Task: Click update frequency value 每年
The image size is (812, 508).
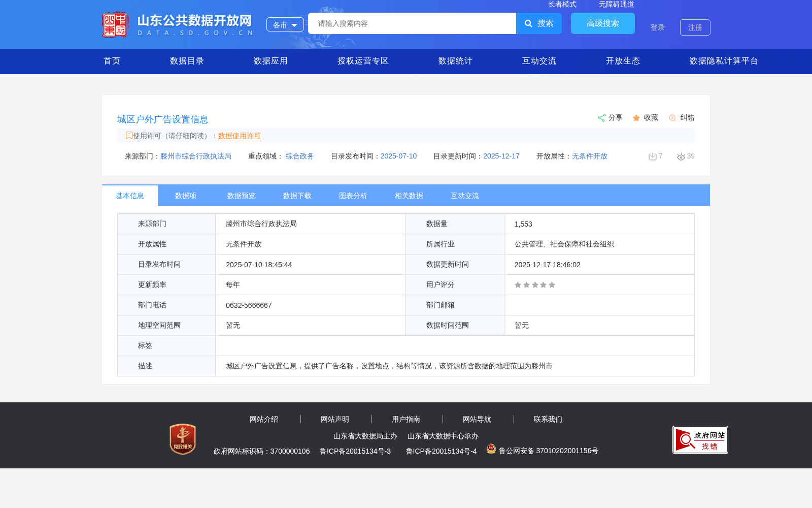Action: [233, 285]
